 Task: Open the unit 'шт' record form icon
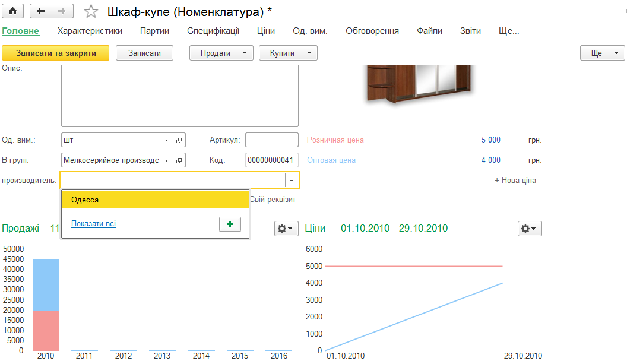(179, 140)
